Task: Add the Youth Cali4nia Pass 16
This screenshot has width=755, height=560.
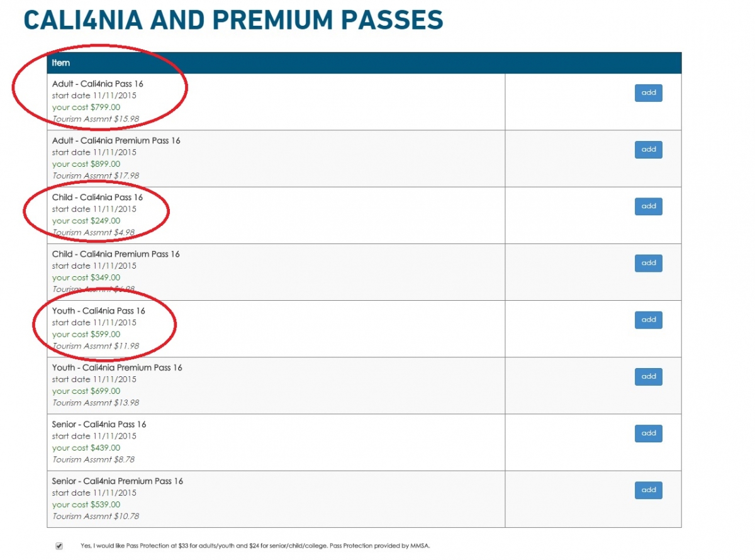Action: click(648, 320)
